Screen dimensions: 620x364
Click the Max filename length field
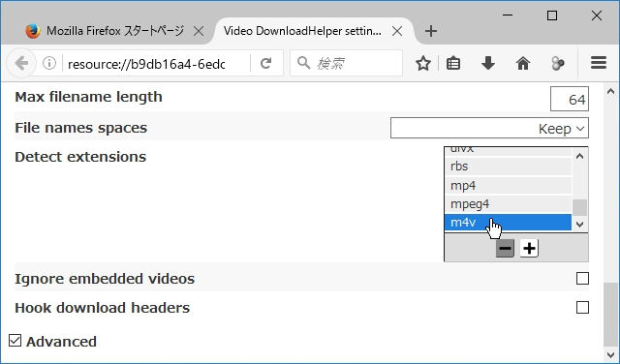tap(570, 99)
